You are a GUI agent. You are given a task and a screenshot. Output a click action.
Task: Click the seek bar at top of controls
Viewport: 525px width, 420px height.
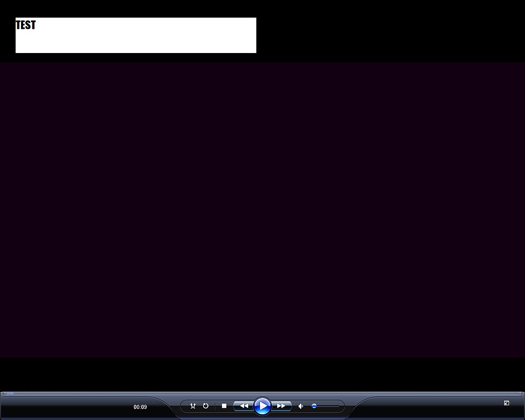click(x=262, y=394)
